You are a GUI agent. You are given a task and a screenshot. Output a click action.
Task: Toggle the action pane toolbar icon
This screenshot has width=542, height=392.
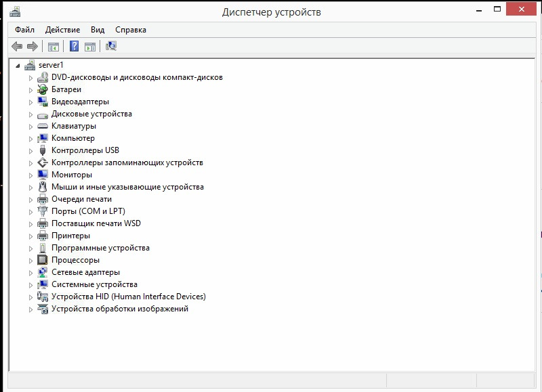(90, 46)
